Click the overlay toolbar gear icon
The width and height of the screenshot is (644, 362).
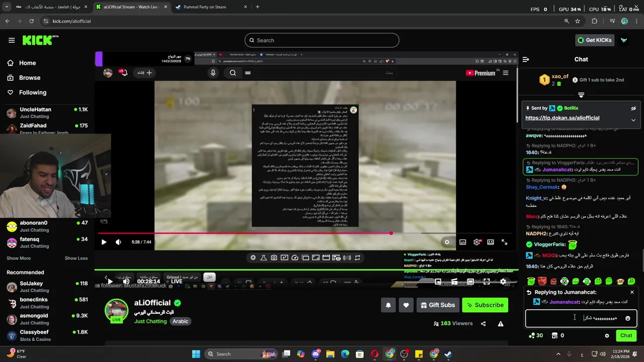coord(253,257)
